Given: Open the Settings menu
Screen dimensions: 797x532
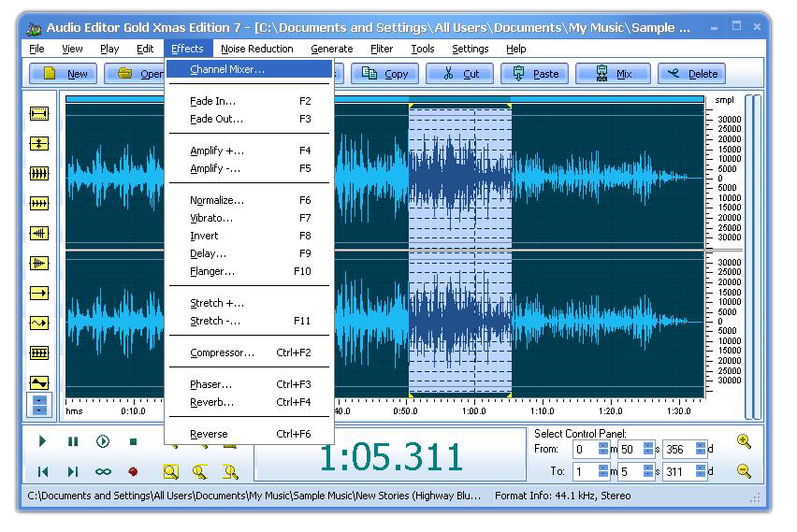Looking at the screenshot, I should click(x=471, y=49).
